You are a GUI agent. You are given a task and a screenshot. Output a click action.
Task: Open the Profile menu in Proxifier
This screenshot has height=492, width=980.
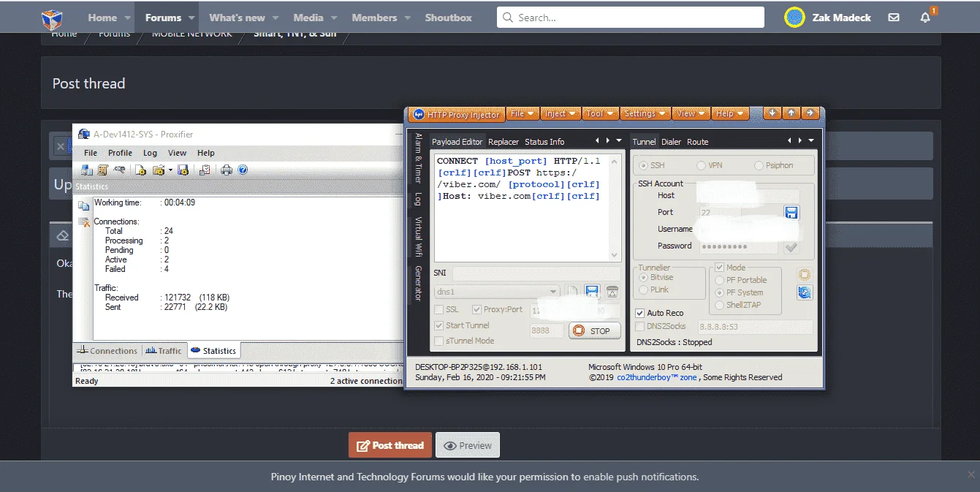[x=120, y=153]
